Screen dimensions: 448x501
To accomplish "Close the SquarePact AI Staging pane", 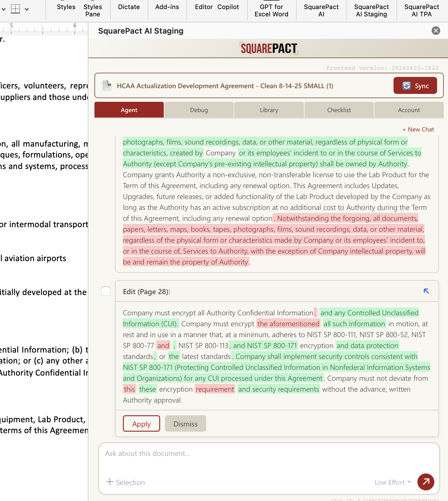I will 436,31.
